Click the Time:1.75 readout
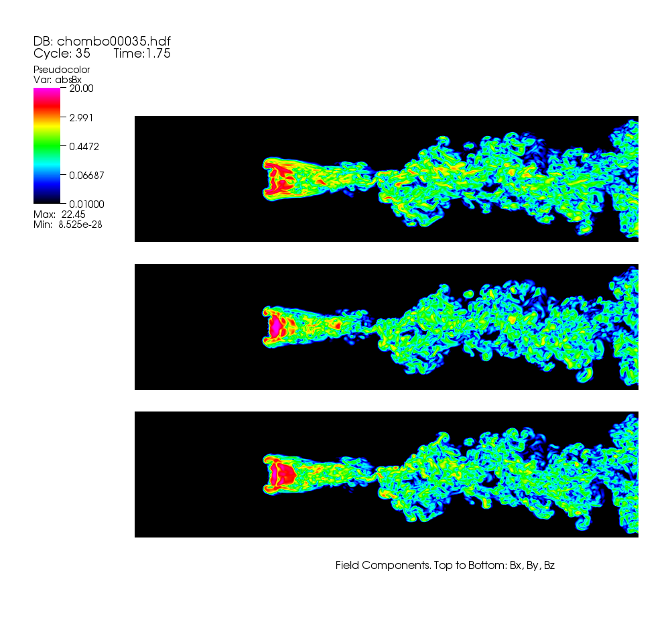Viewport: 672px width, 632px height. (142, 53)
